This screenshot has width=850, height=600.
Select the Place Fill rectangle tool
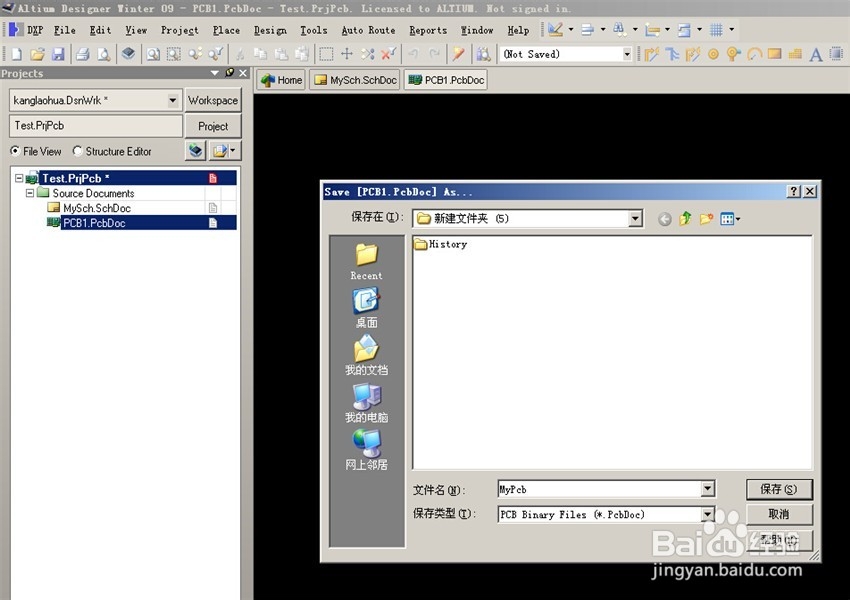tap(775, 54)
